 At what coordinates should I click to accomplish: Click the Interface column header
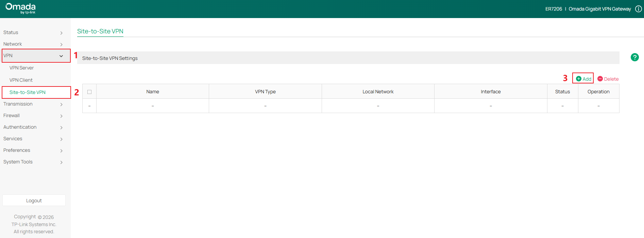tap(491, 92)
